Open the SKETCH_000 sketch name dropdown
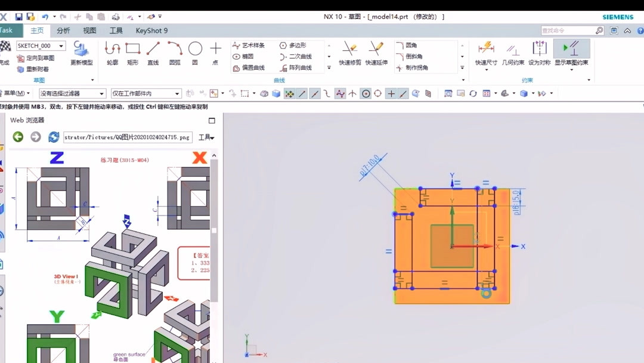This screenshot has width=644, height=363. (41, 45)
